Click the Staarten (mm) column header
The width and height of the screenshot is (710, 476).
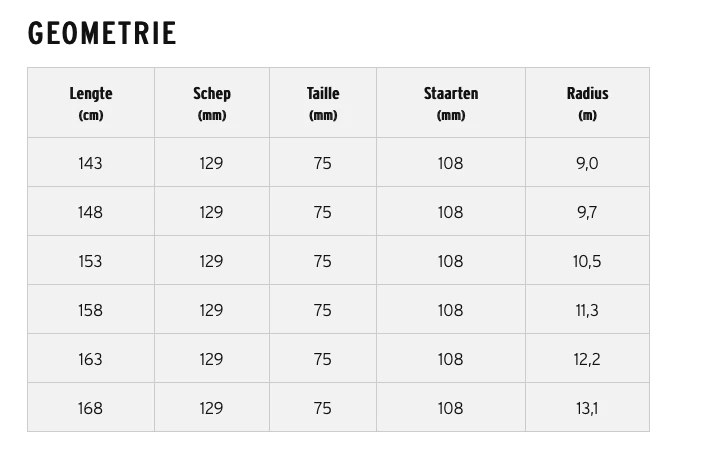(x=451, y=103)
